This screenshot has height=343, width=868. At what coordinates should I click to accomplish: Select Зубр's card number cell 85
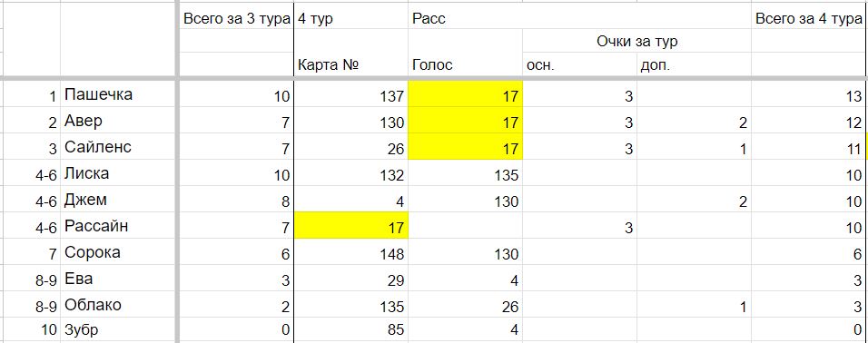click(x=351, y=330)
